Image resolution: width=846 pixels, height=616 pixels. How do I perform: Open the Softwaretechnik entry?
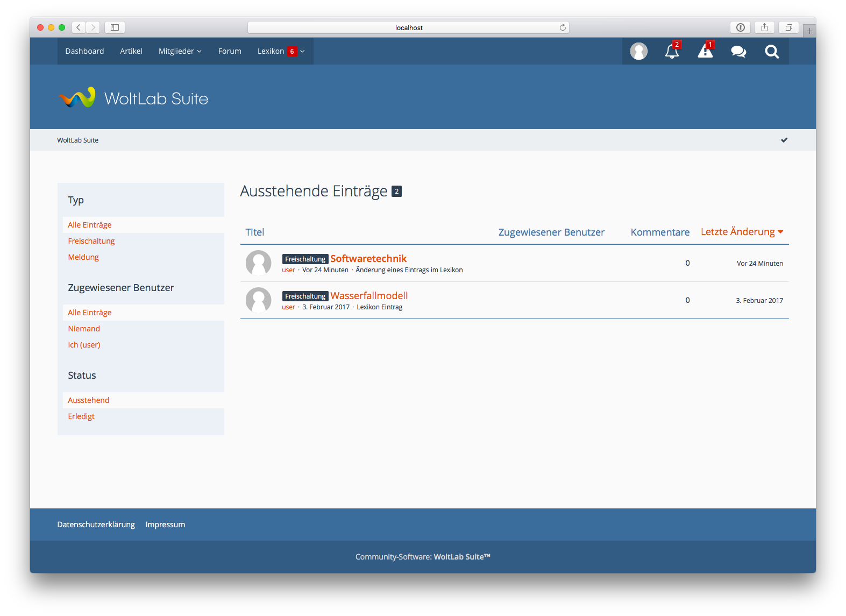(x=368, y=259)
